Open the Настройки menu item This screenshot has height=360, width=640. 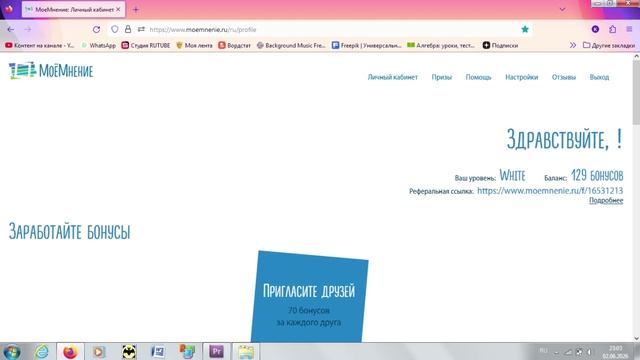[x=522, y=77]
